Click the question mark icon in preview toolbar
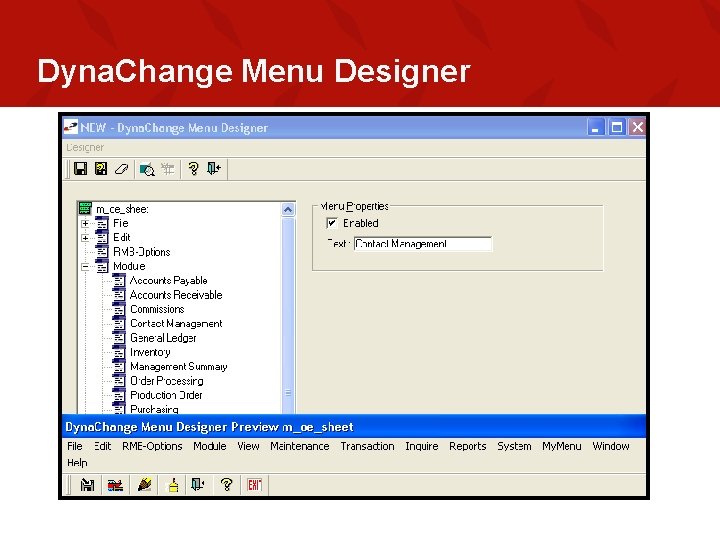 pyautogui.click(x=226, y=484)
